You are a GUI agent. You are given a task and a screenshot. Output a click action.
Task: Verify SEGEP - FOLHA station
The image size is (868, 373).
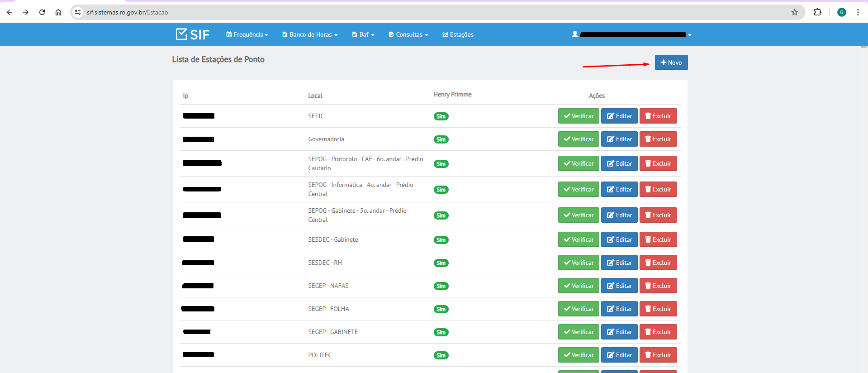coord(579,309)
